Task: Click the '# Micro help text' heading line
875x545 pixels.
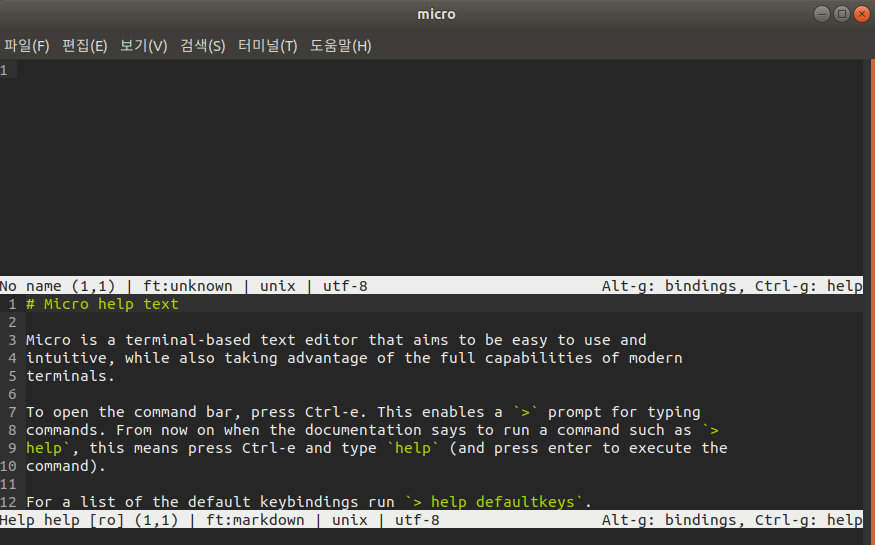Action: pyautogui.click(x=102, y=304)
